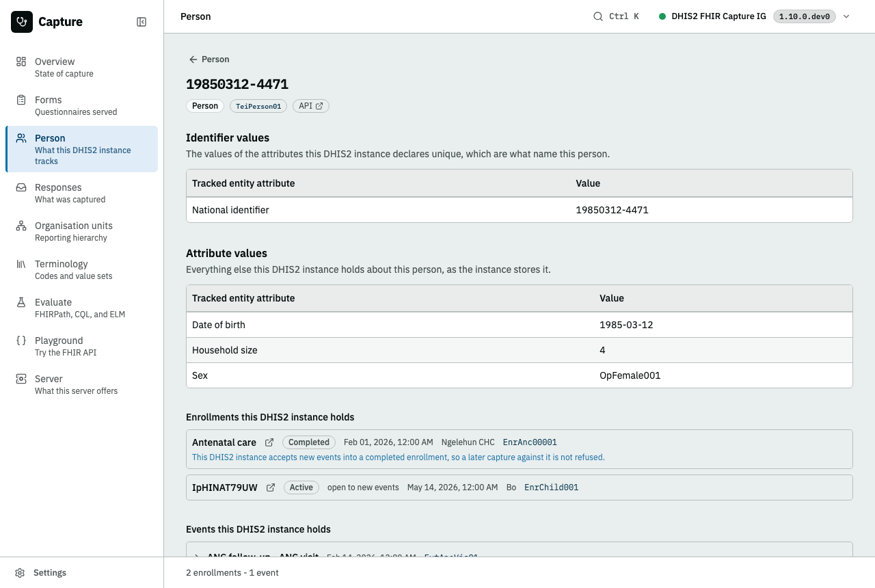Open the server version dropdown chevron
Image resolution: width=875 pixels, height=588 pixels.
[x=846, y=16]
